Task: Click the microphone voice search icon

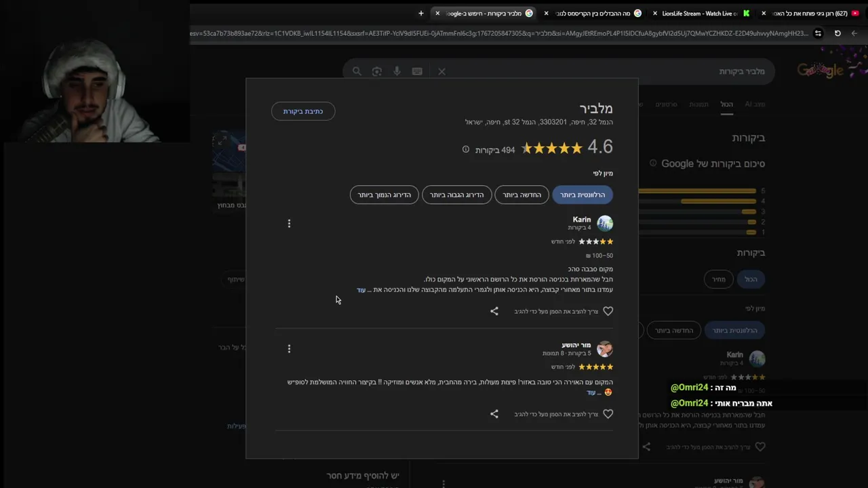Action: (397, 71)
